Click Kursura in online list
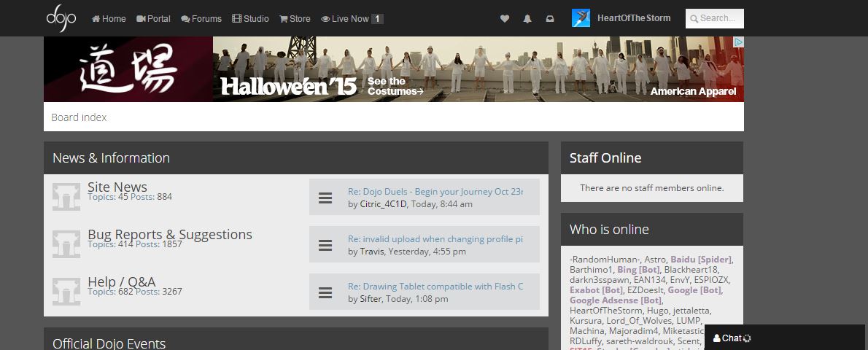This screenshot has height=350, width=868. [586, 321]
